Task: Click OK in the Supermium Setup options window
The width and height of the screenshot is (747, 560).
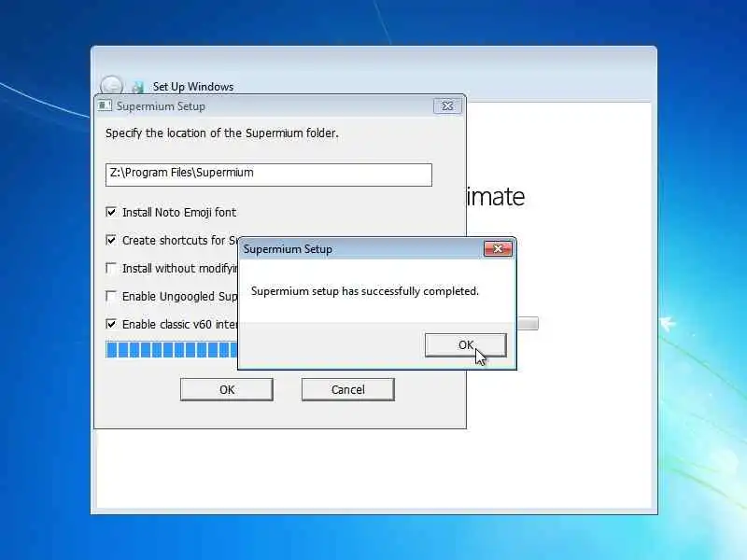Action: coord(226,389)
